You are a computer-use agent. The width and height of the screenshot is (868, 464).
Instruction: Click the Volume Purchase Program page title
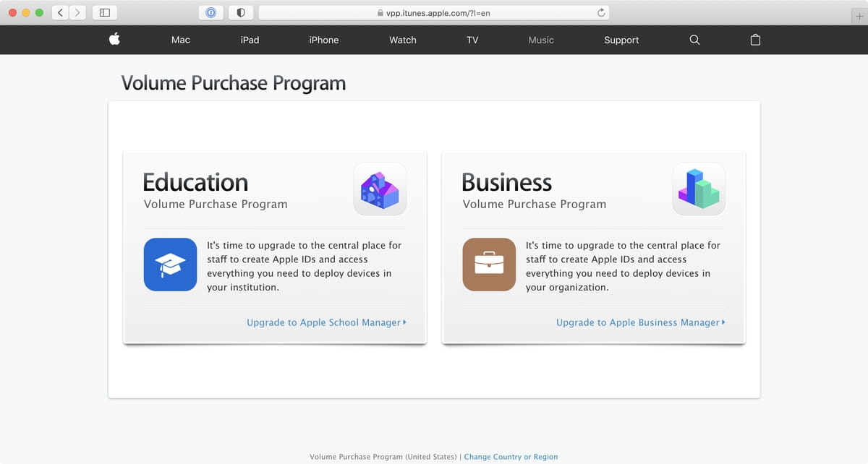click(x=234, y=83)
